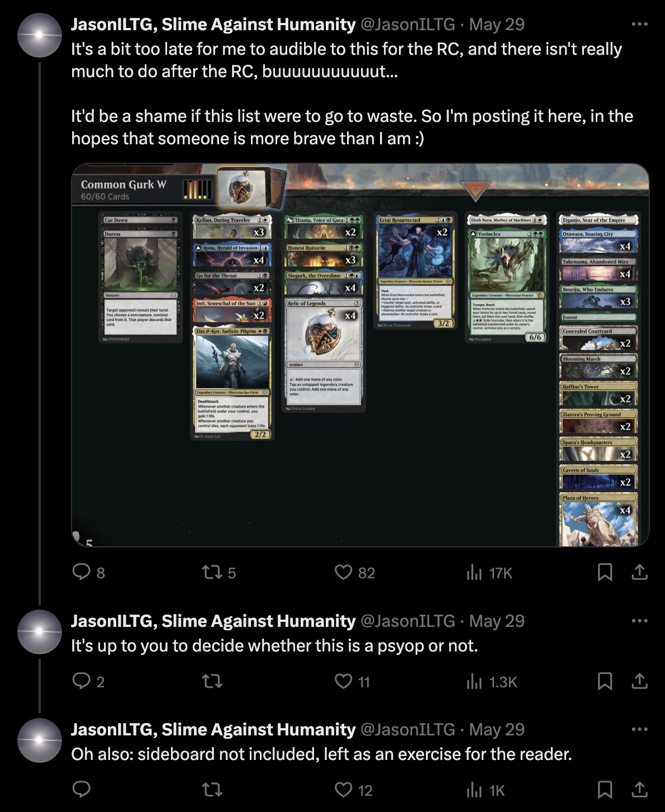Bookmark the first tweet about the decklist
The image size is (665, 812).
click(605, 572)
